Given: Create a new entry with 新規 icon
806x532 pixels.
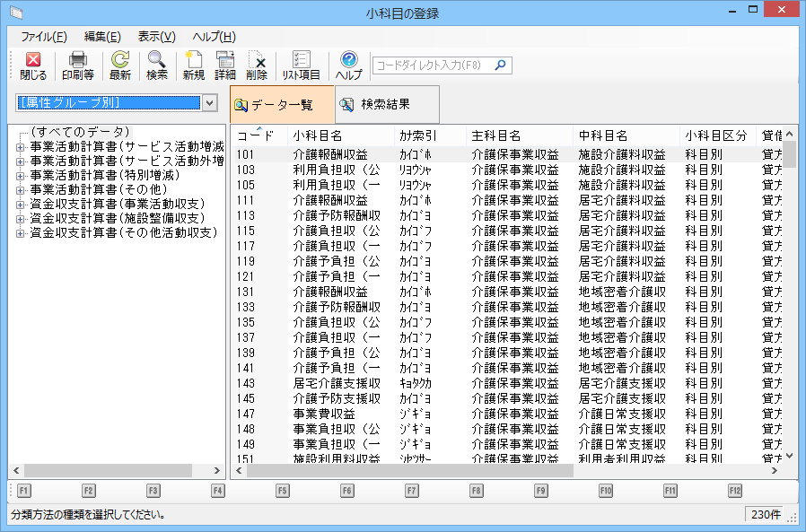Looking at the screenshot, I should coord(193,61).
